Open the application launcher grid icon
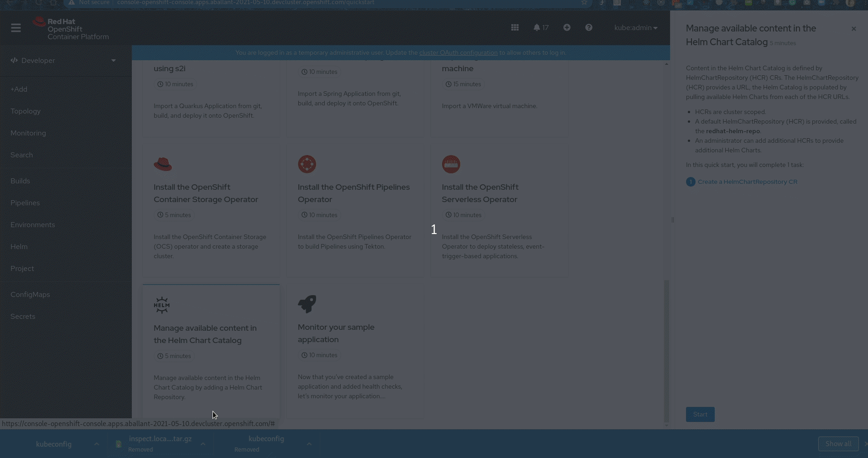Image resolution: width=868 pixels, height=458 pixels. point(515,28)
